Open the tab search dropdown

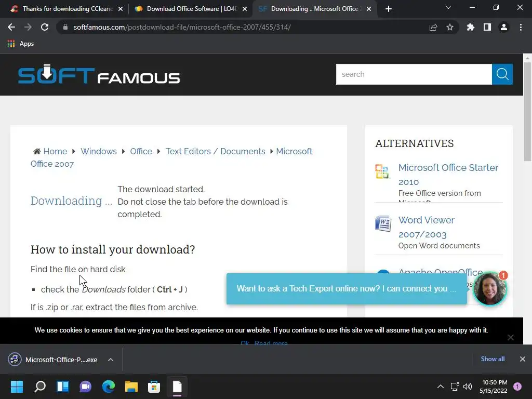tap(448, 7)
